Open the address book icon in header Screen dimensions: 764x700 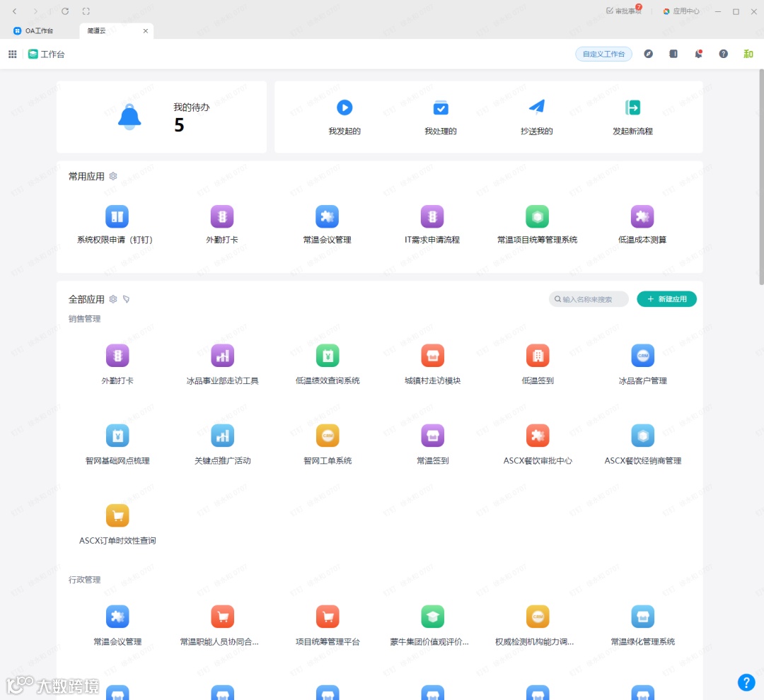click(673, 54)
